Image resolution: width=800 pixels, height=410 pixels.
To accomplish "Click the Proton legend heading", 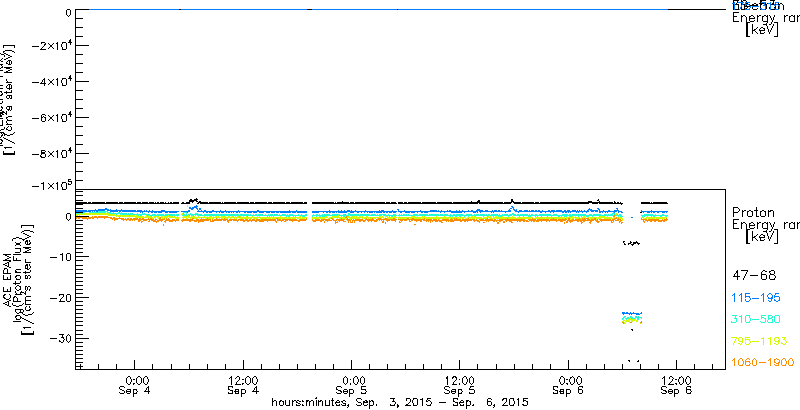I will pos(754,213).
